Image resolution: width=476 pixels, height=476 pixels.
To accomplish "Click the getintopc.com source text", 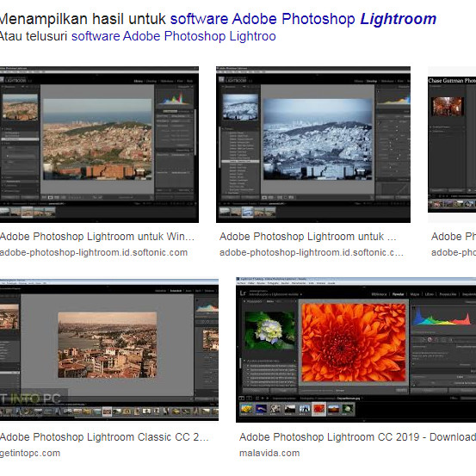I will pyautogui.click(x=30, y=454).
